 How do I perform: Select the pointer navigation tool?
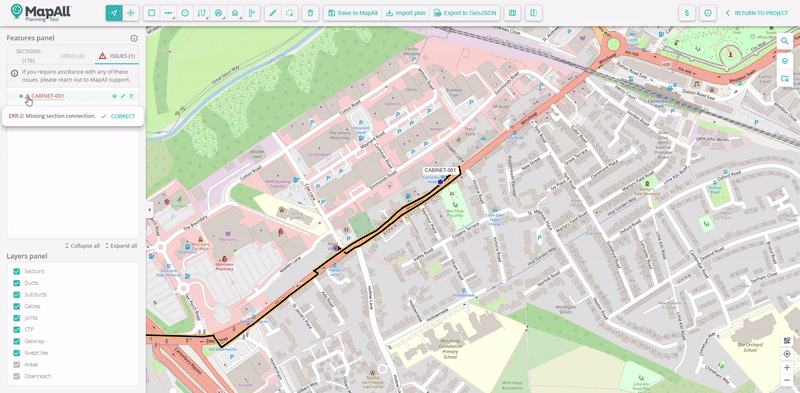click(114, 13)
